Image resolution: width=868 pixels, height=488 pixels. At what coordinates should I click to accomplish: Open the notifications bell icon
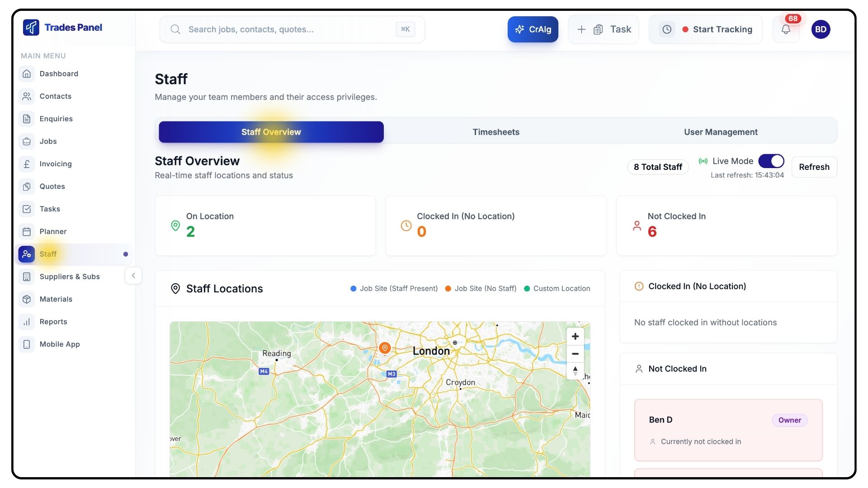[x=786, y=29]
